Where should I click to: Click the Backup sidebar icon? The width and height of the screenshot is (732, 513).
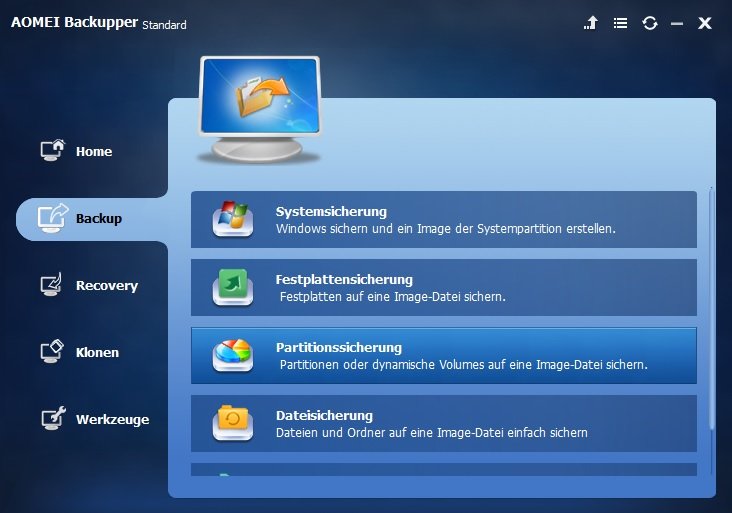[52, 218]
